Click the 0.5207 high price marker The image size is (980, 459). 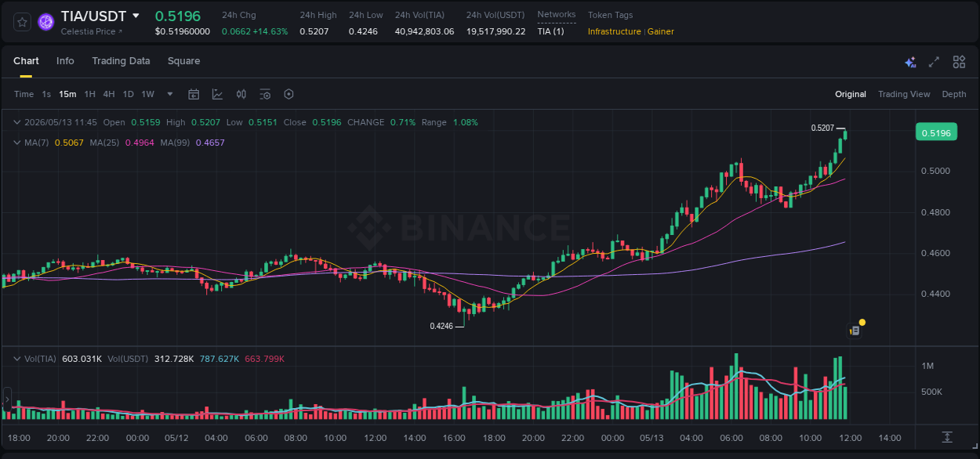(822, 128)
